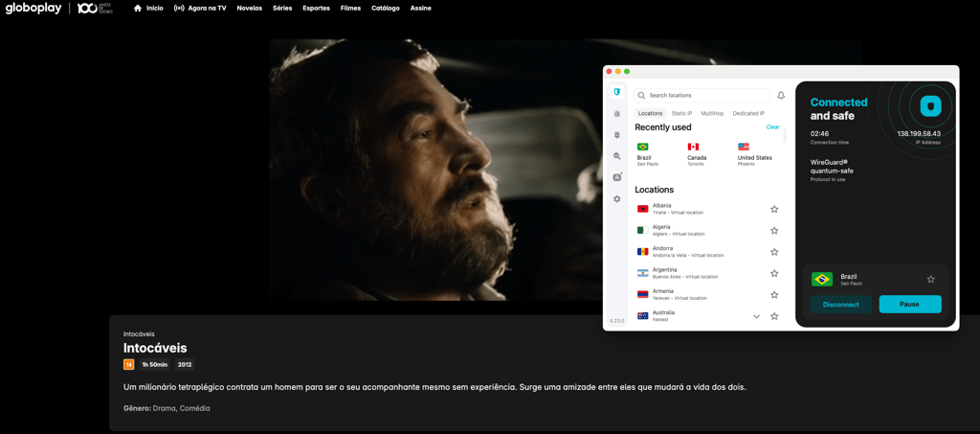
Task: Open the Alternative ID person icon in sidebar
Action: tap(617, 177)
